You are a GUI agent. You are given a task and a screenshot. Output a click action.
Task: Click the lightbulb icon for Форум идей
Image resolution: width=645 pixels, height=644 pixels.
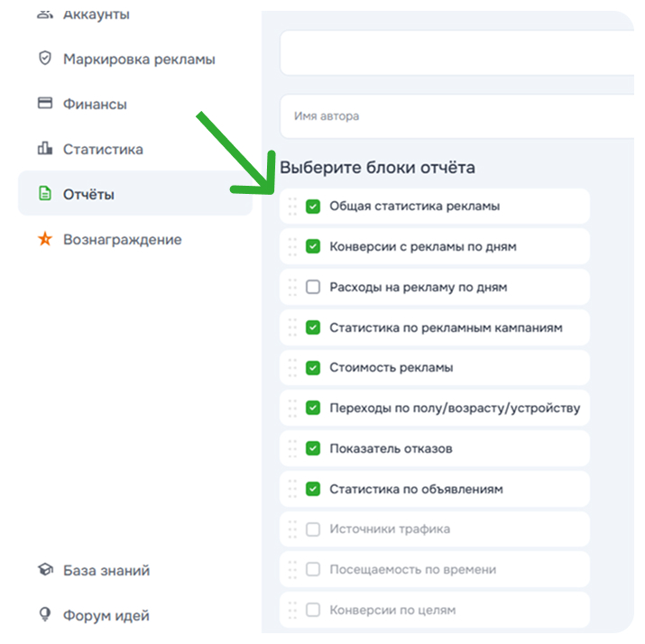pos(44,615)
